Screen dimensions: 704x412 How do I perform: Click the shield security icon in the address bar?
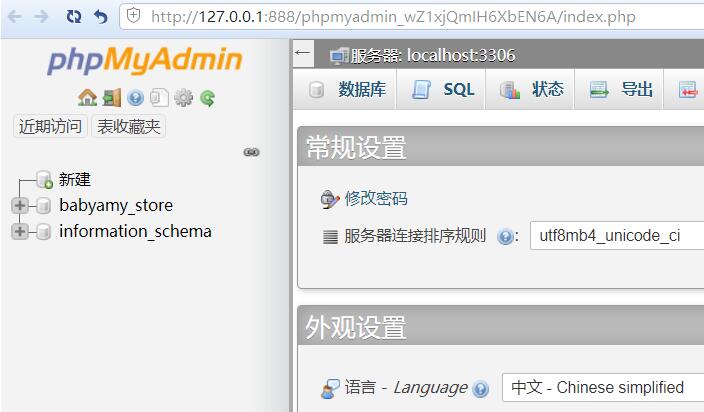click(133, 16)
